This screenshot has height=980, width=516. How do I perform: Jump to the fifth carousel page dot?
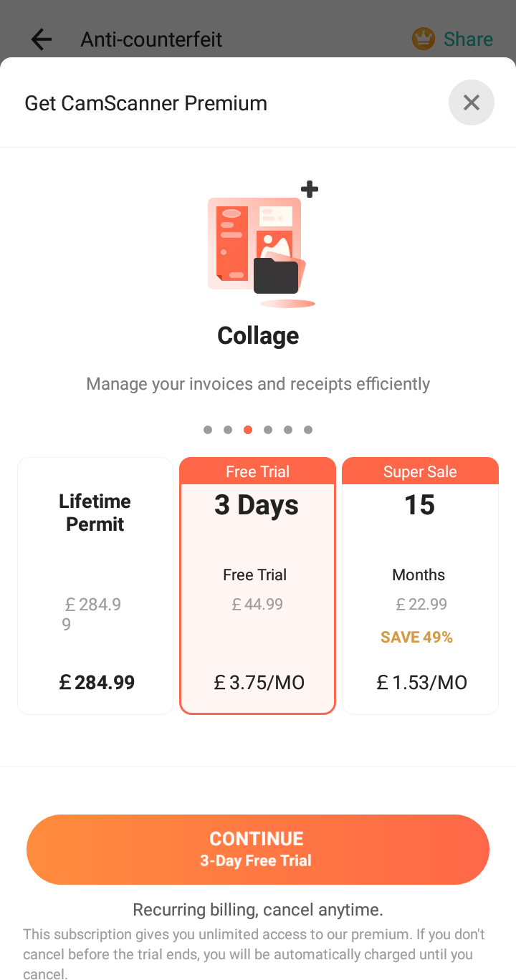[288, 430]
